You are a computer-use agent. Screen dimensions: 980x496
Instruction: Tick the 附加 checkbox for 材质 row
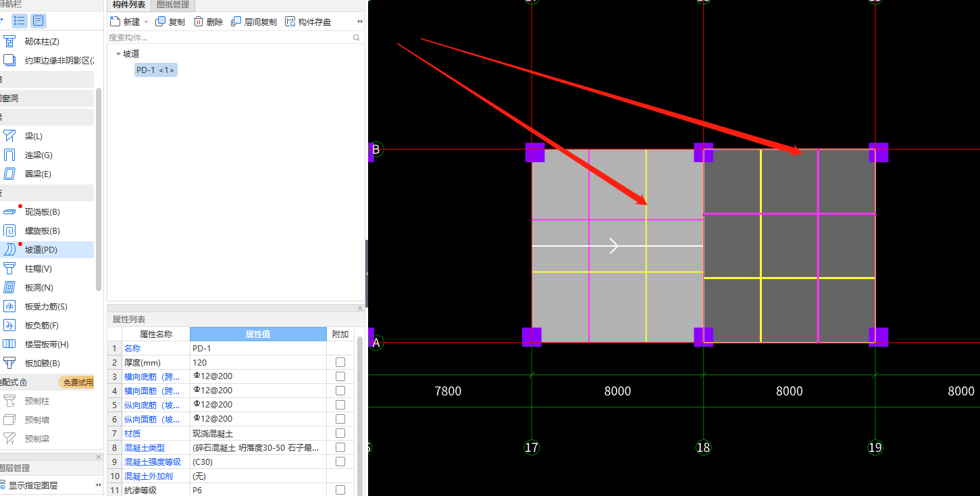[x=340, y=433]
